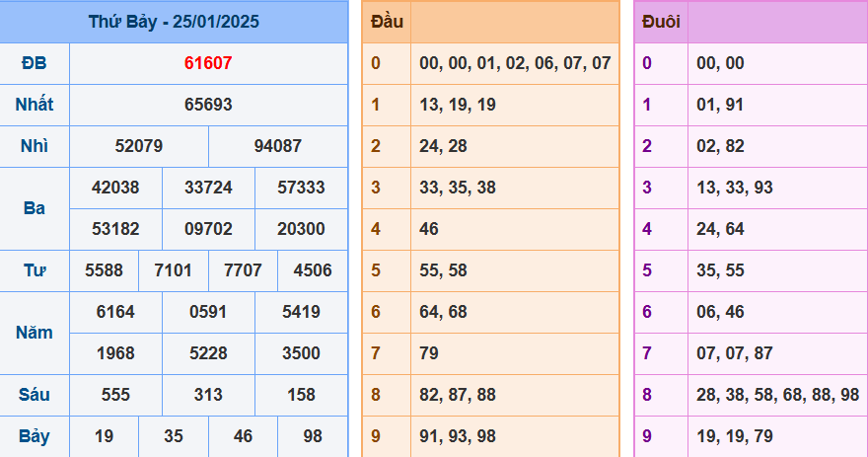Select fifth prize number 5228

(208, 353)
